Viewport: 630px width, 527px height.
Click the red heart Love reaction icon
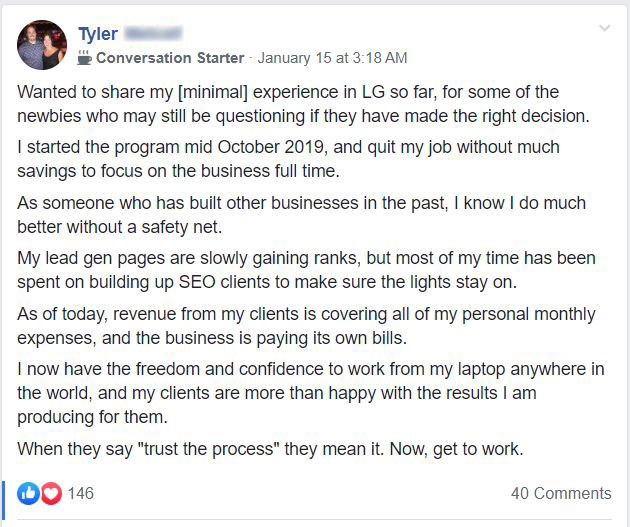tap(51, 493)
